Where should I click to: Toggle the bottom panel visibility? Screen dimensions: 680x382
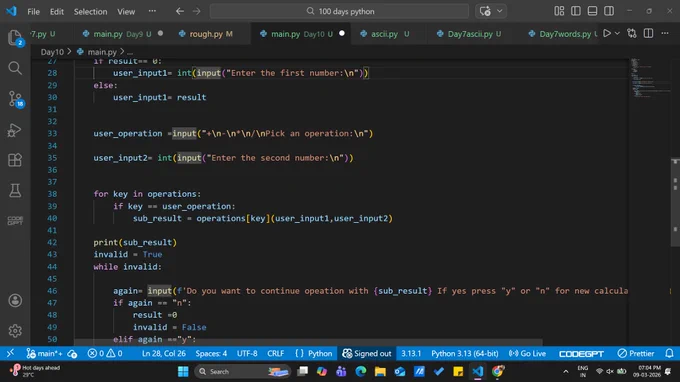coord(592,11)
